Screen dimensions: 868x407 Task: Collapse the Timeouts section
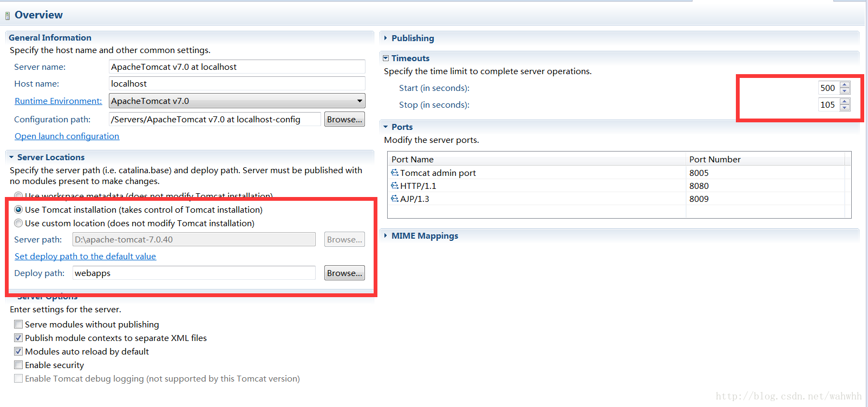(386, 58)
